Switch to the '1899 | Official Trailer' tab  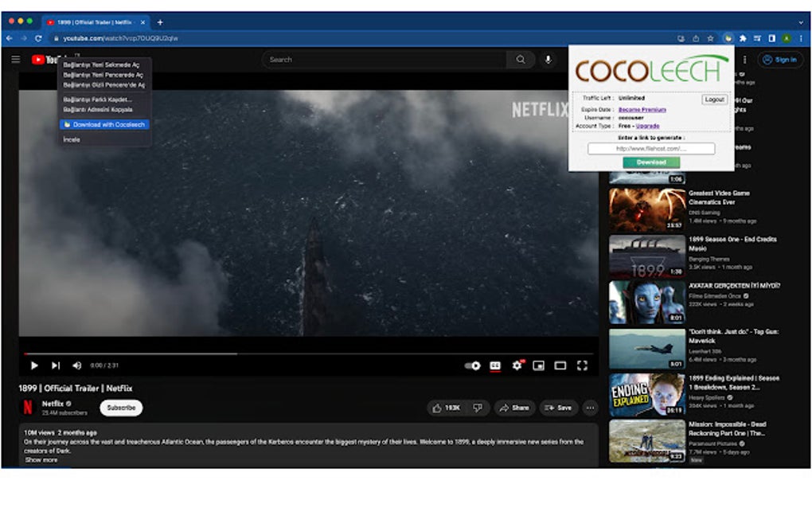click(96, 22)
